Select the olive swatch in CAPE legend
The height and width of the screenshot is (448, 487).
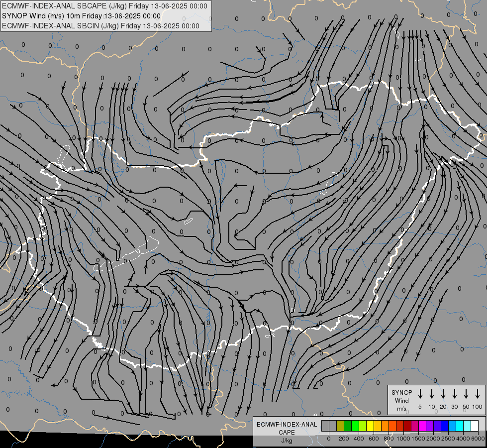point(340,426)
